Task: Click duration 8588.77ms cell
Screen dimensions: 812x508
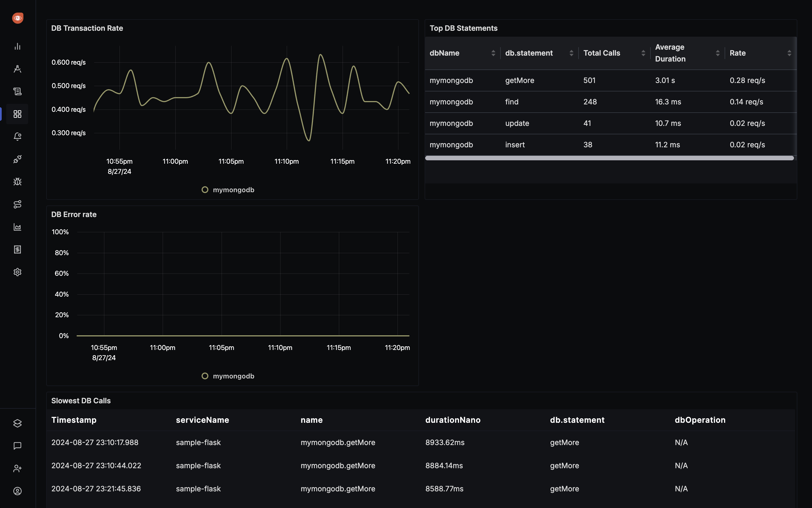Action: pos(444,489)
